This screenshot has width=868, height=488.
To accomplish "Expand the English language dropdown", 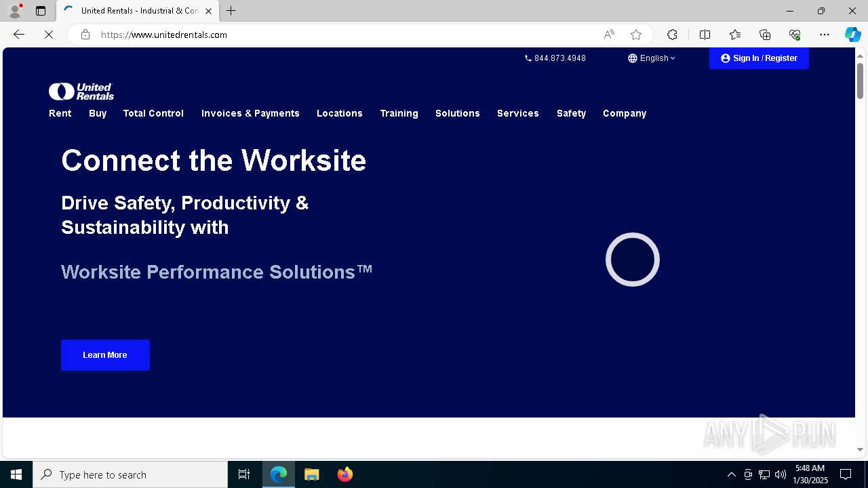I will [x=652, y=58].
